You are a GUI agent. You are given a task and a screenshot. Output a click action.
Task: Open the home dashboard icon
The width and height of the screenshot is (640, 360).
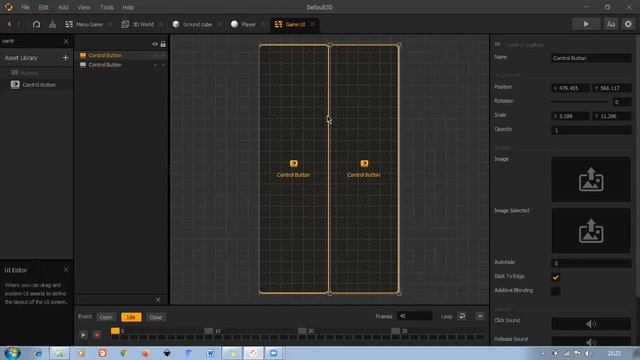click(36, 24)
